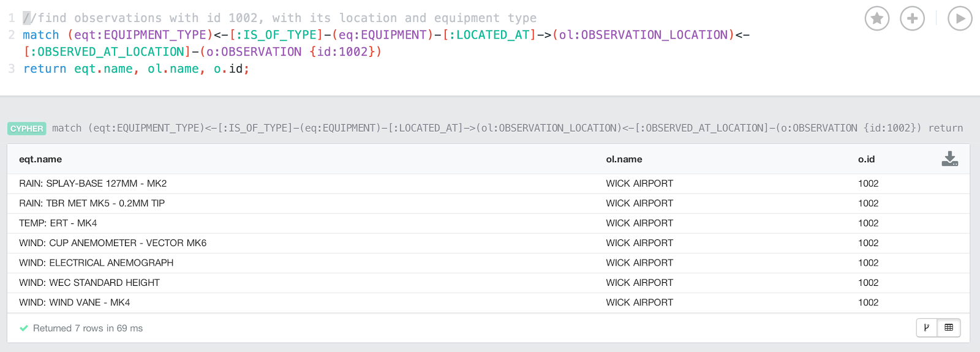Click the green success checkmark icon

[24, 328]
